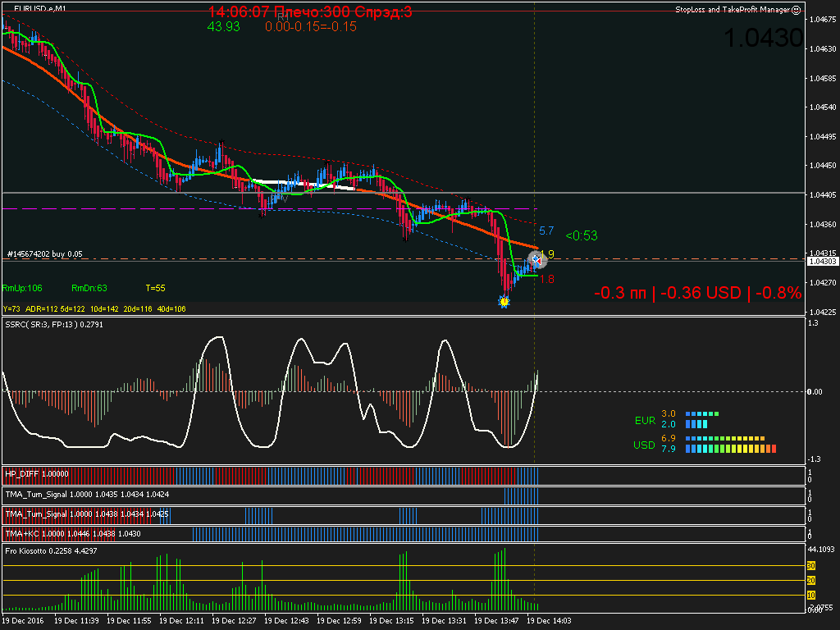Click the blue '5.7' label
Screen dimensions: 840x630
click(x=546, y=231)
